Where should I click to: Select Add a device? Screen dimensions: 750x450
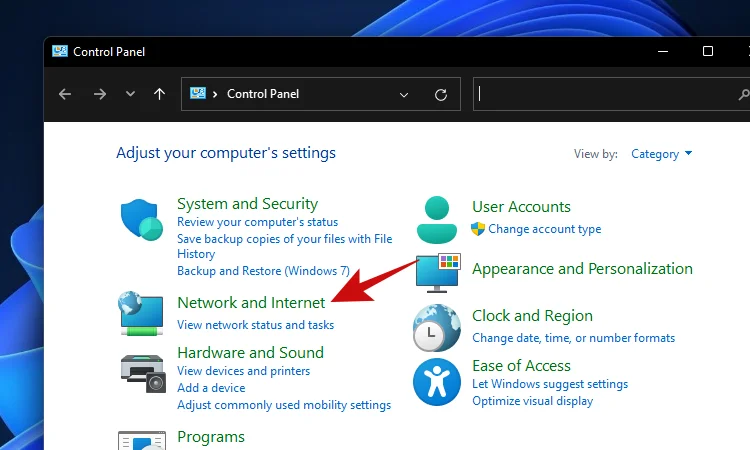211,388
